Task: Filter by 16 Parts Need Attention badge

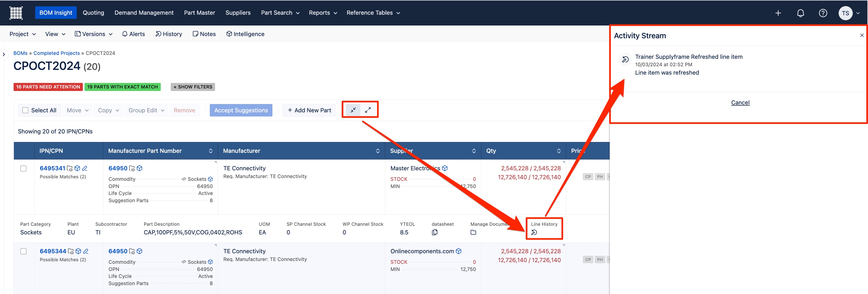Action: 48,87
